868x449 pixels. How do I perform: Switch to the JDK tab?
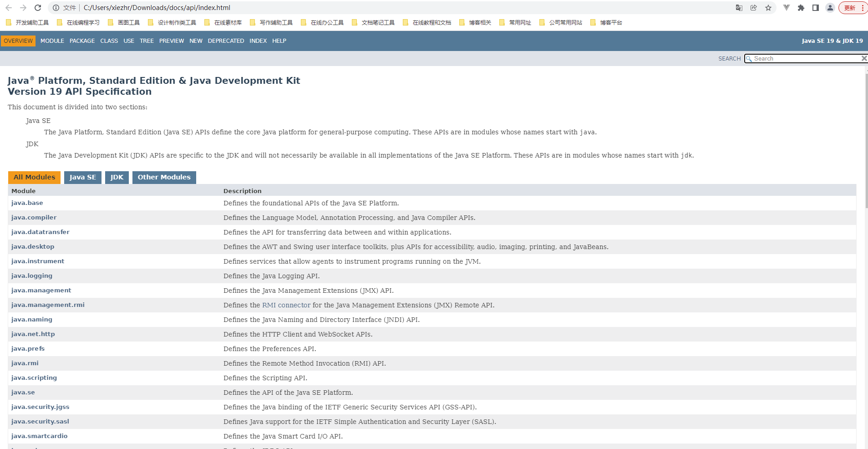point(117,178)
